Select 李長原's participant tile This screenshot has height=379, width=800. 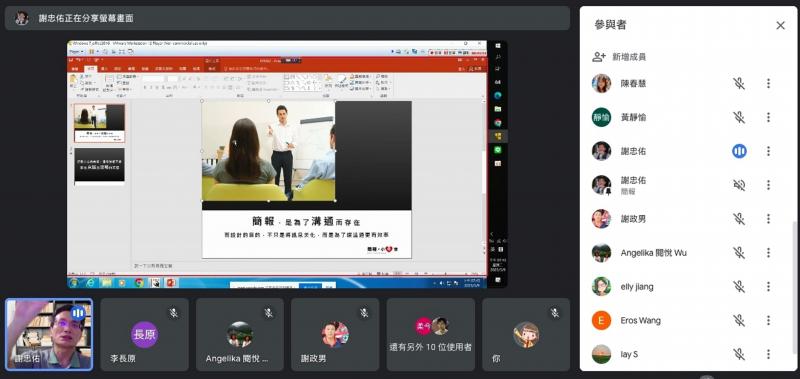coord(144,334)
